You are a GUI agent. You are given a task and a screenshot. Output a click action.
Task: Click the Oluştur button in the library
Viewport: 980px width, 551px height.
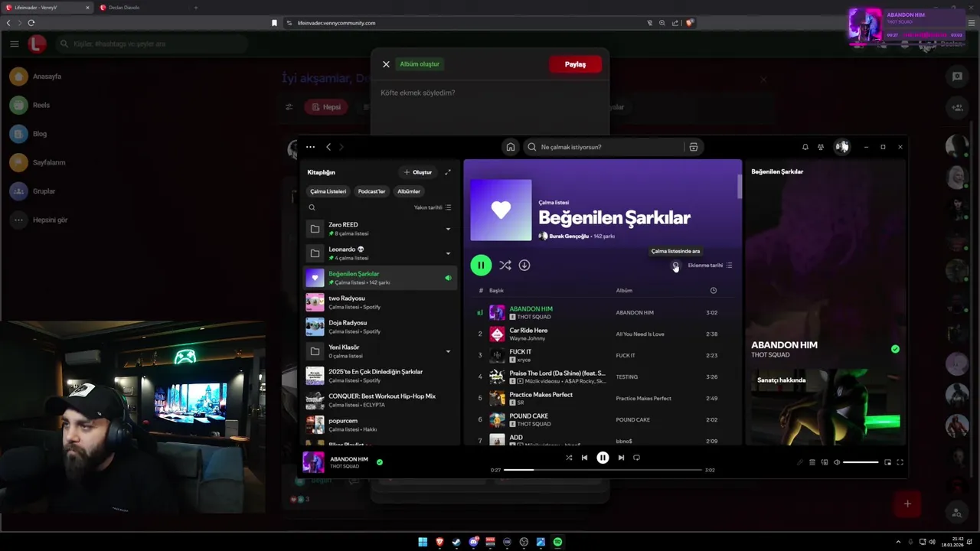418,172
